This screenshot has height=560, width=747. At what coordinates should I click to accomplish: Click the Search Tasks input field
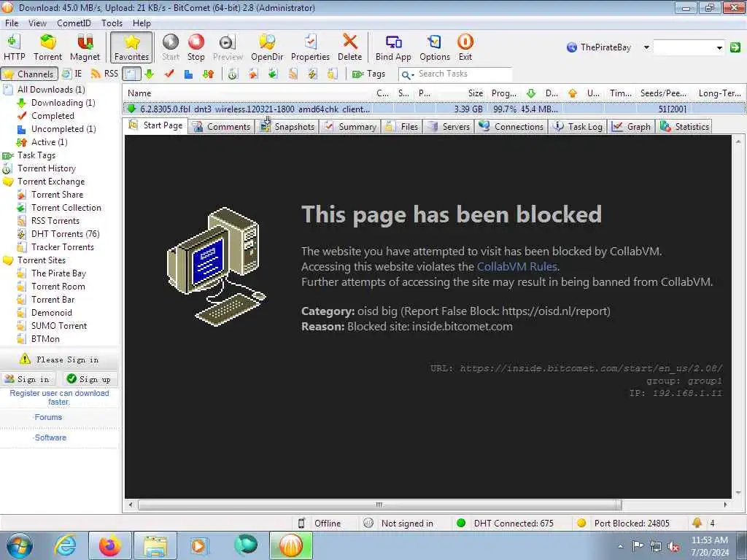455,74
